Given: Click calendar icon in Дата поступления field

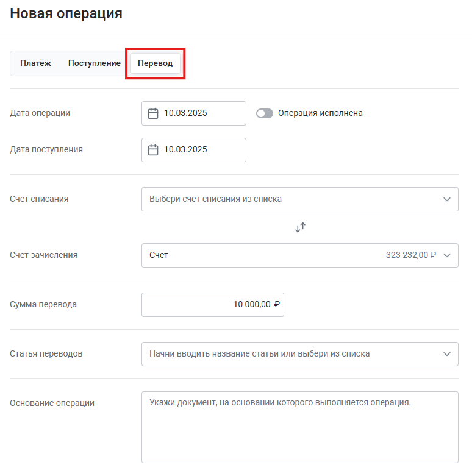Looking at the screenshot, I should (153, 150).
